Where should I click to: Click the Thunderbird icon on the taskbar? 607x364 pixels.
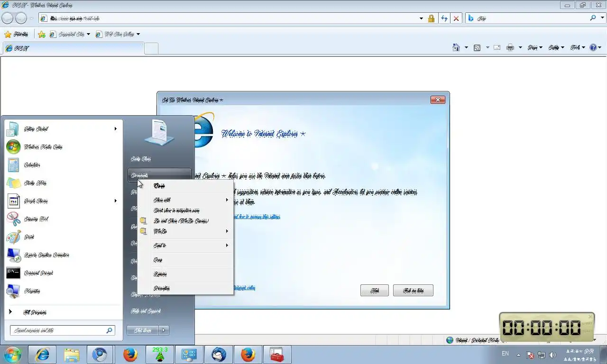click(x=219, y=355)
